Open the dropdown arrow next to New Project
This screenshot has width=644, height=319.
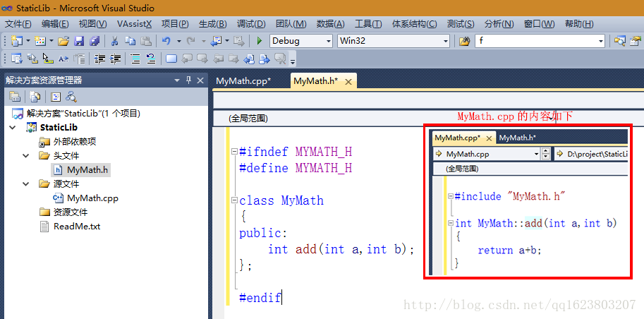click(28, 41)
